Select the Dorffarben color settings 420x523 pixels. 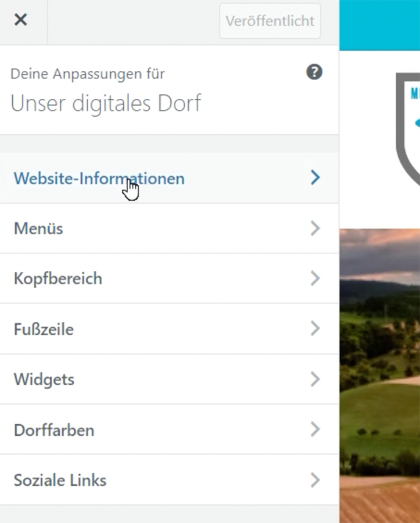pos(54,430)
